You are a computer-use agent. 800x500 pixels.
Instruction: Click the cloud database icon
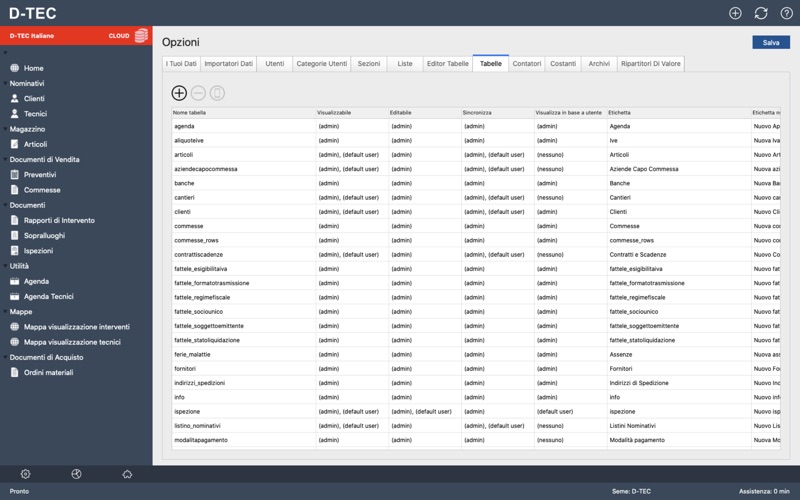141,36
